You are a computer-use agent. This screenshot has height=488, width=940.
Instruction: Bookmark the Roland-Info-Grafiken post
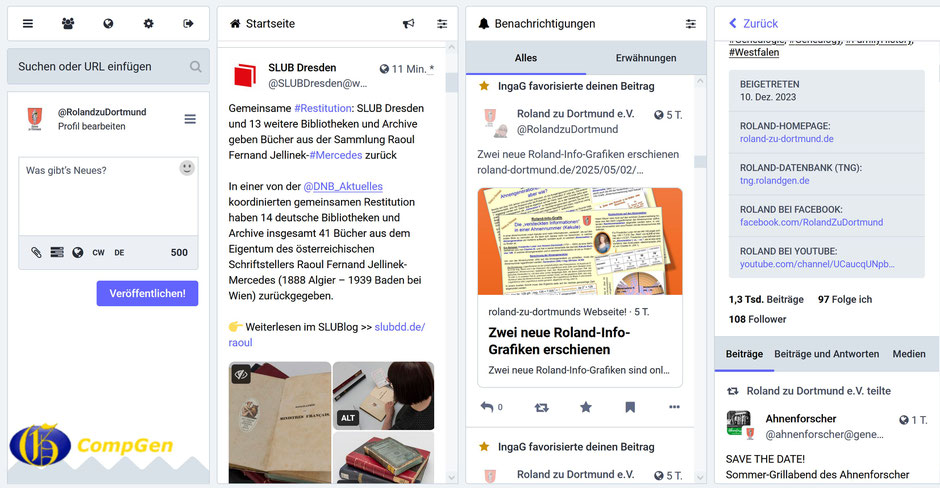(630, 407)
